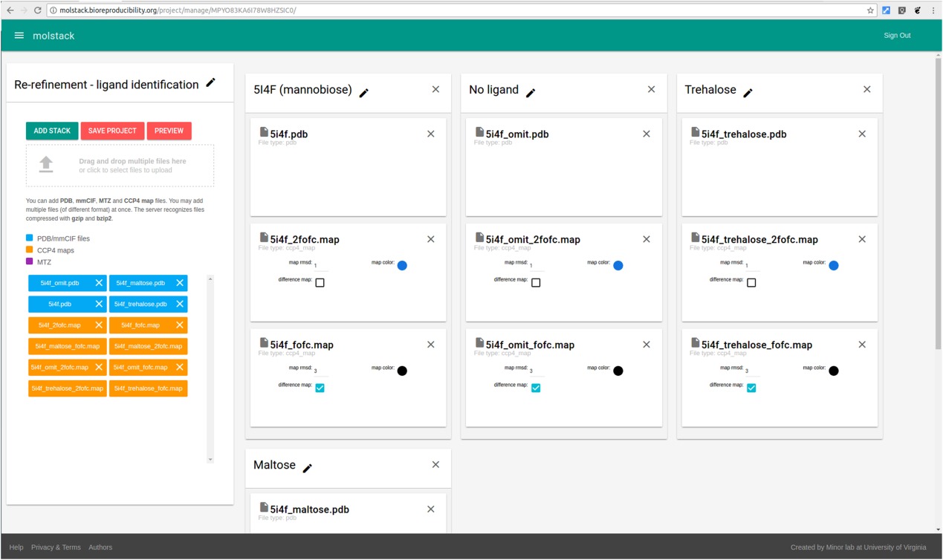Viewport: 943px width, 560px height.
Task: Remove 5i4f_trehalose_fofc.map card from stack
Action: click(x=862, y=345)
